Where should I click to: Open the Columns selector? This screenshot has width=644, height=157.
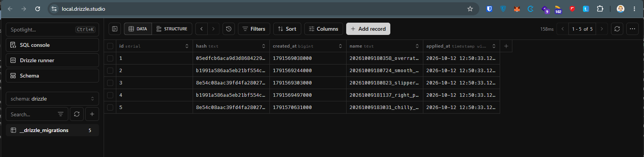324,29
